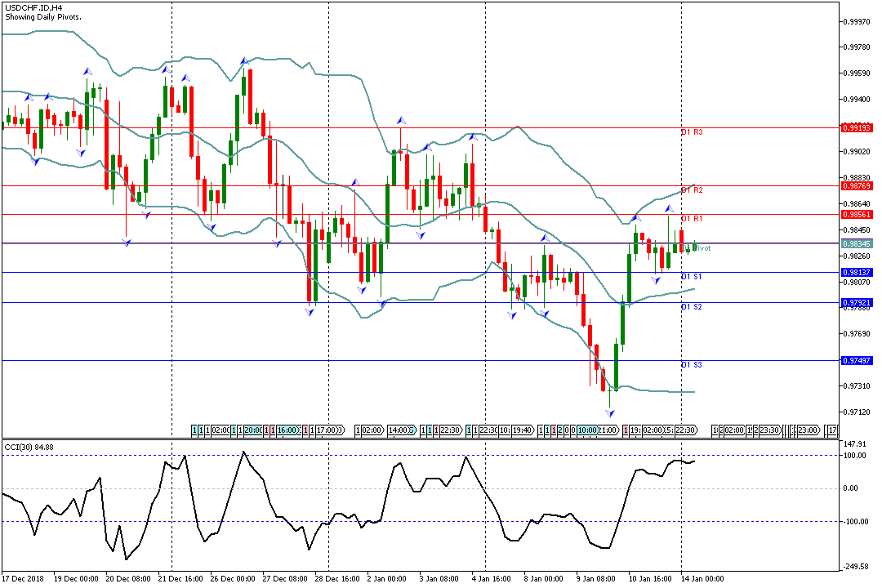Select the down fractal arrow under the 20 Dec long wick
Viewport: 882px width, 588px height.
127,242
